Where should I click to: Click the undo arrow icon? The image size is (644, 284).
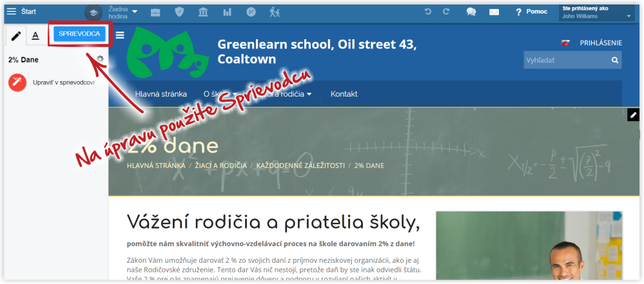tap(428, 12)
